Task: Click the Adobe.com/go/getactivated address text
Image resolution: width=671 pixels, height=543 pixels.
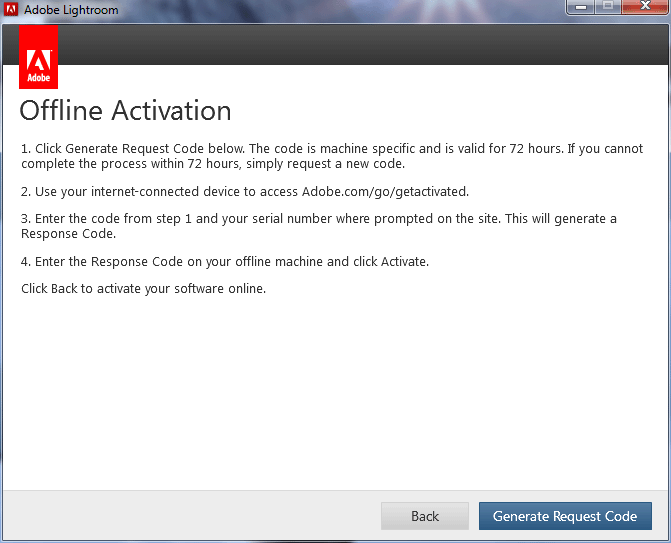Action: 386,192
